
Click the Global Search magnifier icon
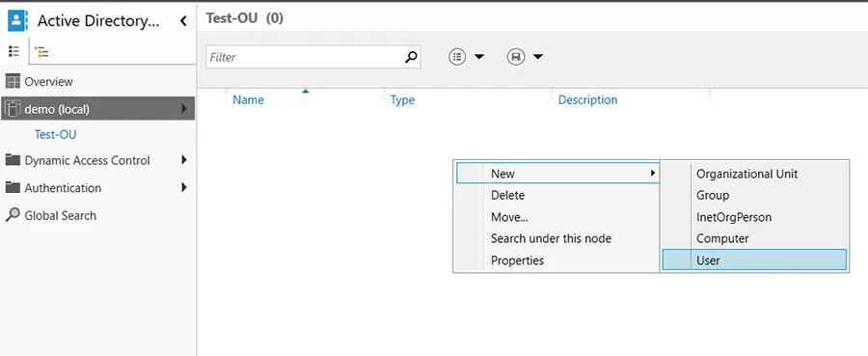(13, 215)
